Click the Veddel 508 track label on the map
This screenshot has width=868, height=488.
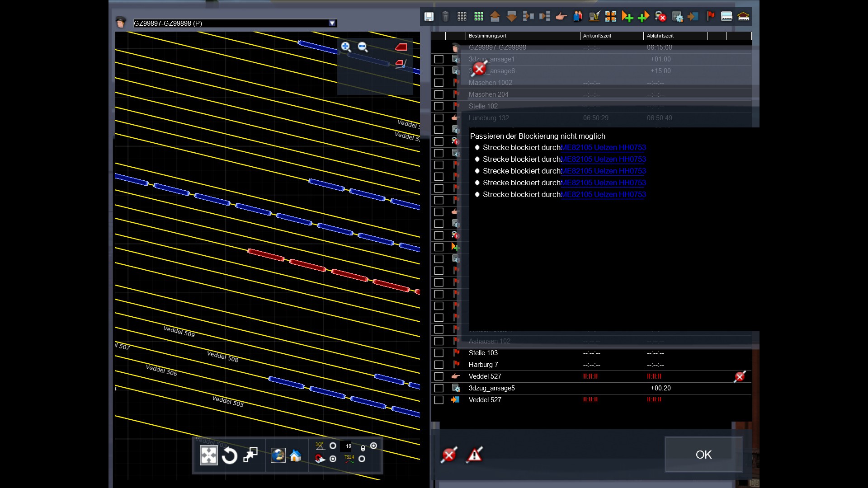[x=222, y=357]
